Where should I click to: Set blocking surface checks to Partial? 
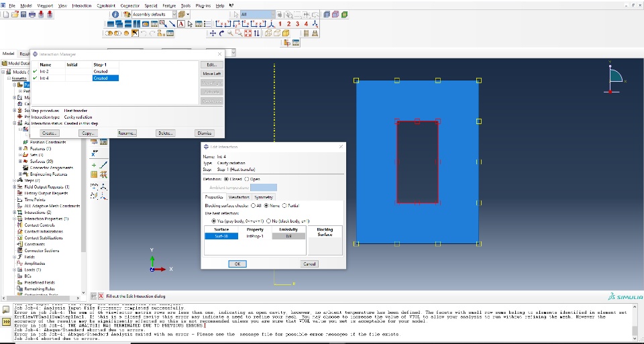(x=284, y=206)
